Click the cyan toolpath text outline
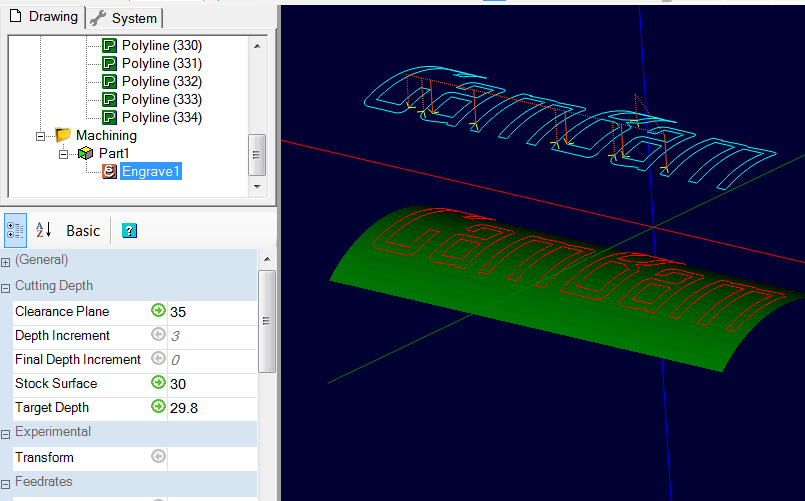Screen dimensions: 805x501 click(x=570, y=126)
